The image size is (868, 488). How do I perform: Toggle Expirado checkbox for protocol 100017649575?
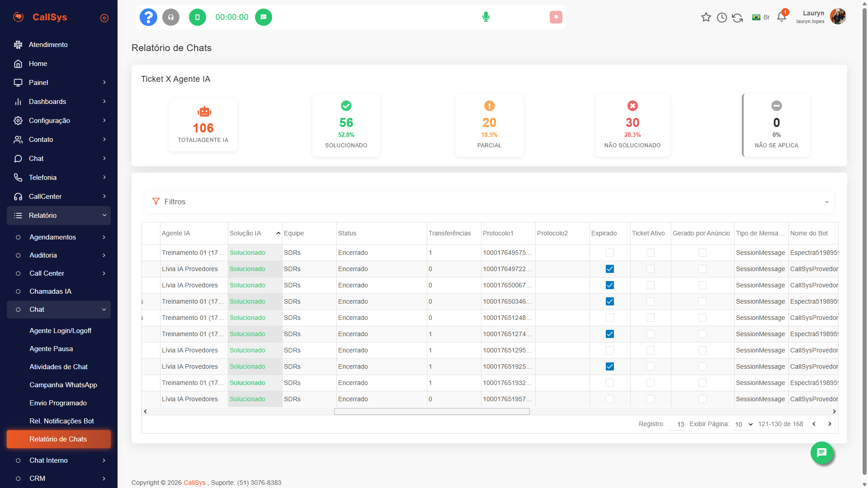click(610, 253)
